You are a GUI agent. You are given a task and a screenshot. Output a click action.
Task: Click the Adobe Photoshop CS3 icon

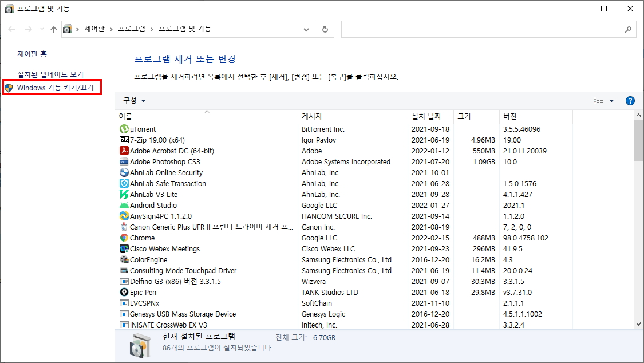click(x=124, y=162)
